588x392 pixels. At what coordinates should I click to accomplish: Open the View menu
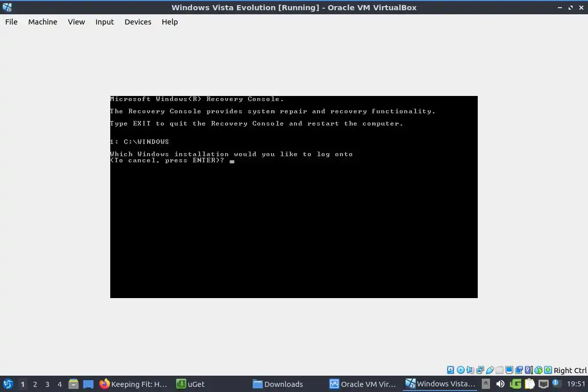(x=76, y=22)
